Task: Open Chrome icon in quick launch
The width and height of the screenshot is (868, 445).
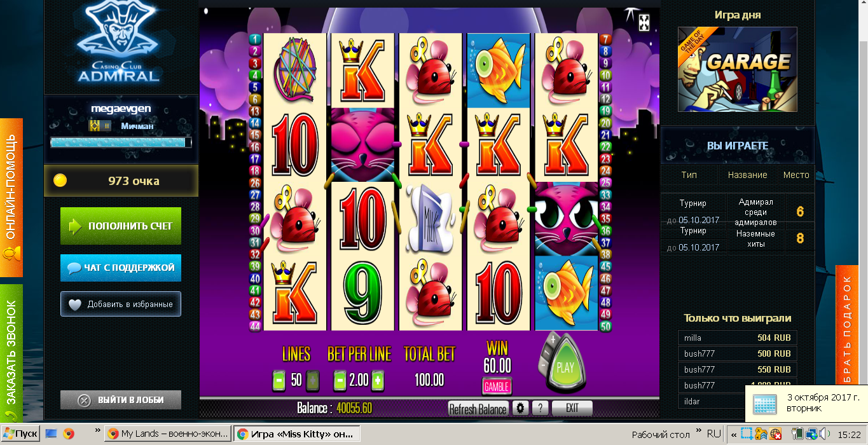Action: [x=69, y=434]
